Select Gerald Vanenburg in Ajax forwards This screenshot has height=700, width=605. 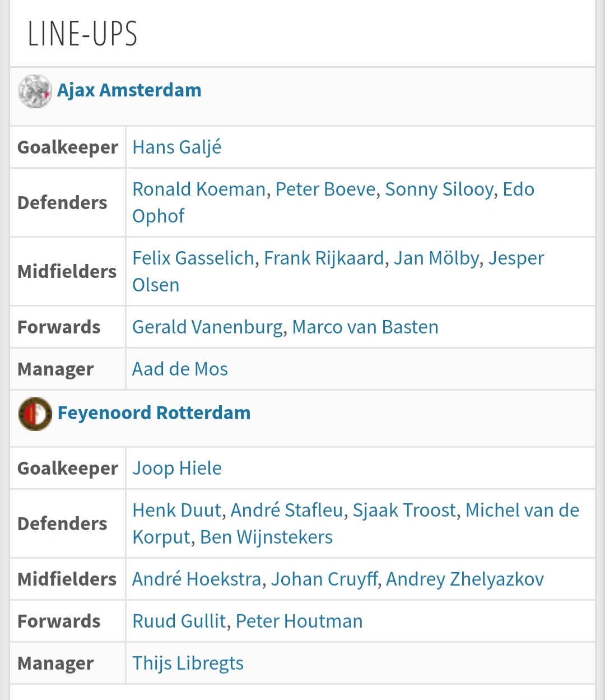208,327
